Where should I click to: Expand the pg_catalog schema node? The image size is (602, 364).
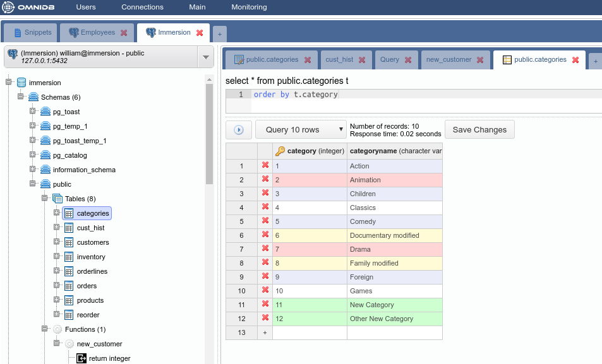(32, 155)
